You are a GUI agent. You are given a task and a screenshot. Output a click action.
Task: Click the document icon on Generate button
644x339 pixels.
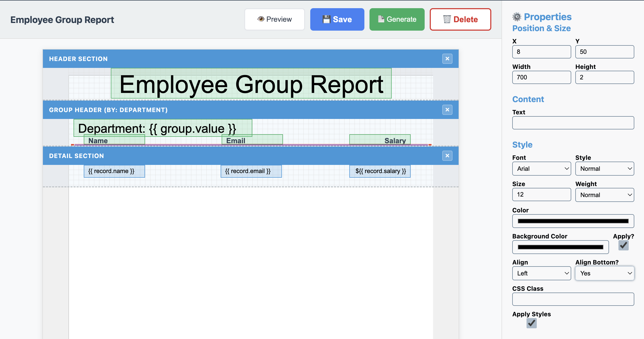[x=381, y=19]
